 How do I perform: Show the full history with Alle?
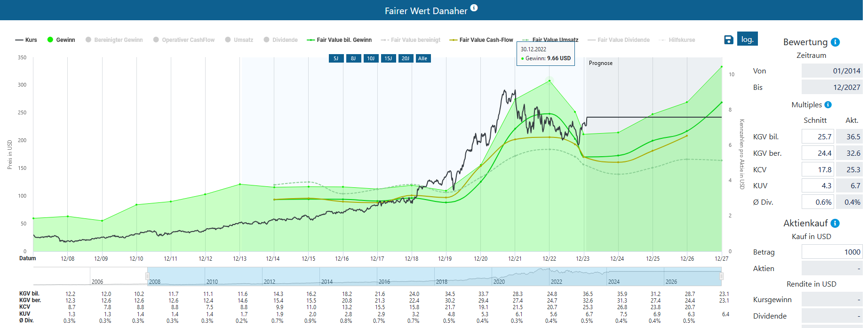[423, 58]
